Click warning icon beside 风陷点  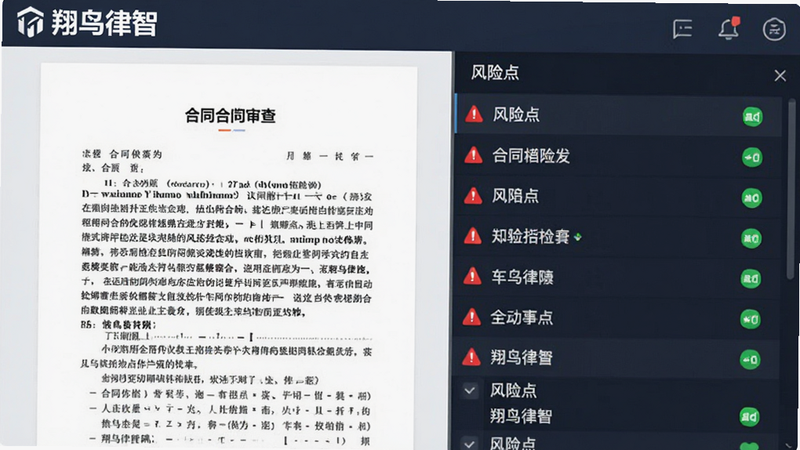pos(473,195)
